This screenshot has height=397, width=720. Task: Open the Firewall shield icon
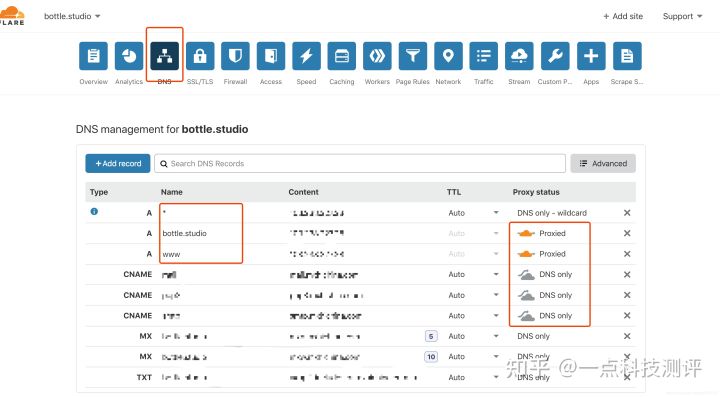pyautogui.click(x=235, y=56)
